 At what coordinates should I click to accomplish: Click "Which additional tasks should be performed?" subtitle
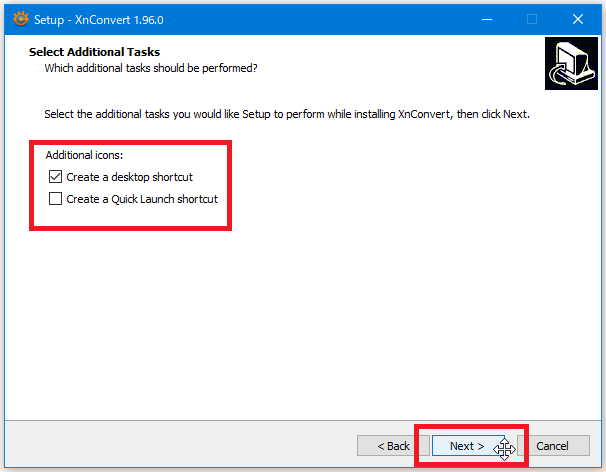[150, 68]
